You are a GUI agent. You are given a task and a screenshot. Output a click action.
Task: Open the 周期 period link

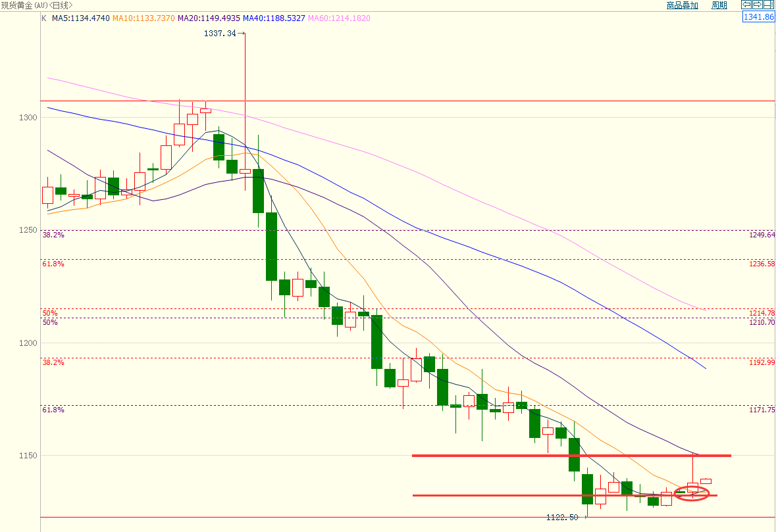pos(719,5)
